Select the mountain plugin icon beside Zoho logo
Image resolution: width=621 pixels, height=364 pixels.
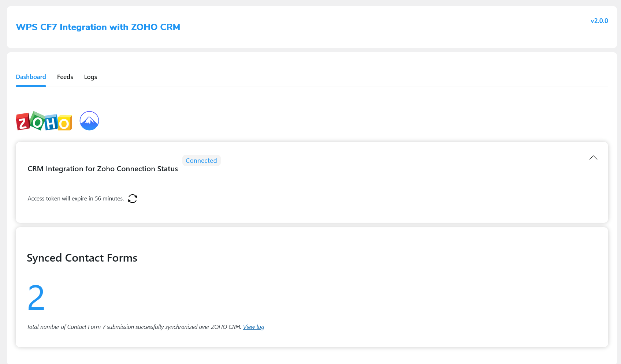tap(89, 121)
